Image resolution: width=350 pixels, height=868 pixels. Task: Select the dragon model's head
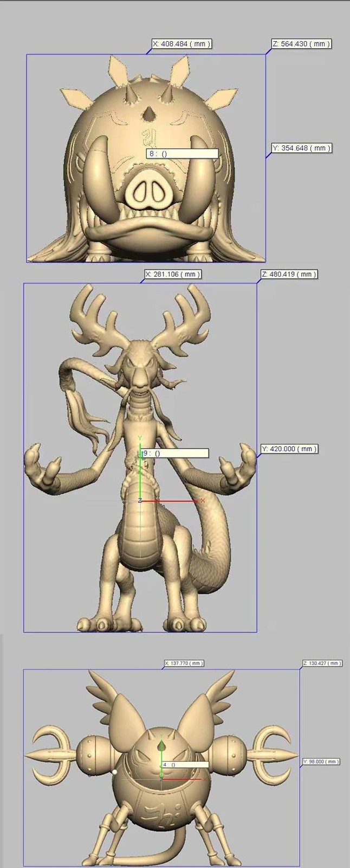[x=140, y=369]
